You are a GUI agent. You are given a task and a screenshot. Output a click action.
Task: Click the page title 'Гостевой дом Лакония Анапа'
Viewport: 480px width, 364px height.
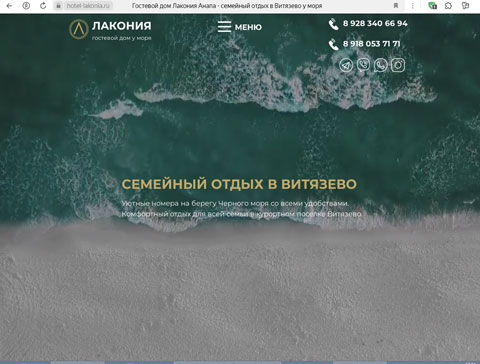click(x=174, y=6)
